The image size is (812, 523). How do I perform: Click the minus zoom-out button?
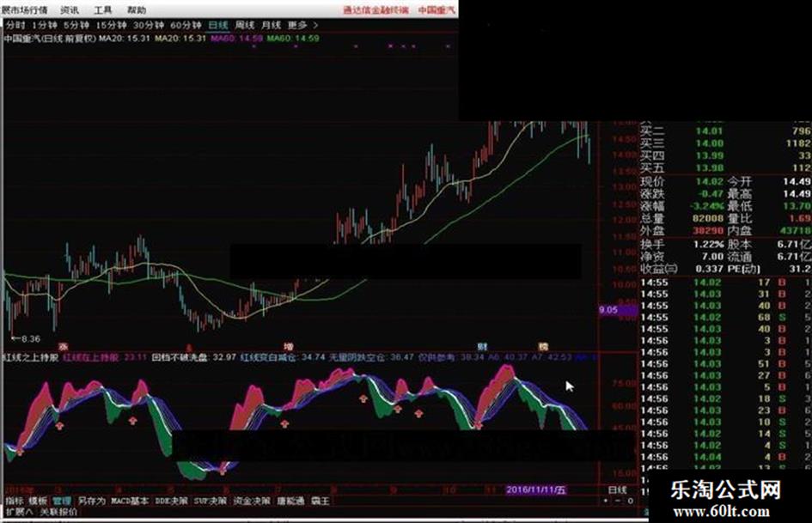point(618,501)
